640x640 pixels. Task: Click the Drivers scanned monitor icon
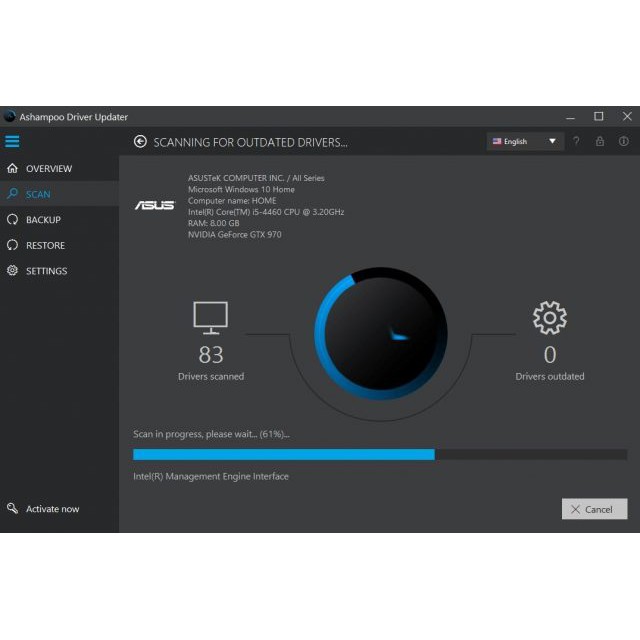click(210, 318)
